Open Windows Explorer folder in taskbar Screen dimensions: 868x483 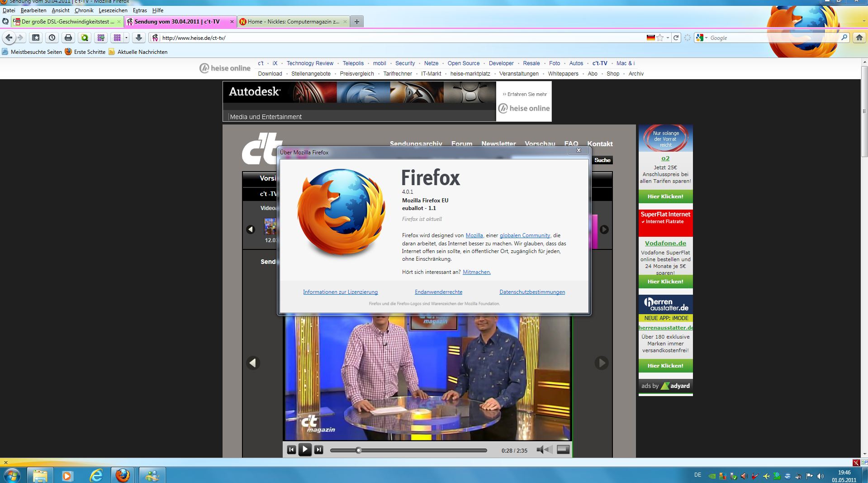point(40,476)
